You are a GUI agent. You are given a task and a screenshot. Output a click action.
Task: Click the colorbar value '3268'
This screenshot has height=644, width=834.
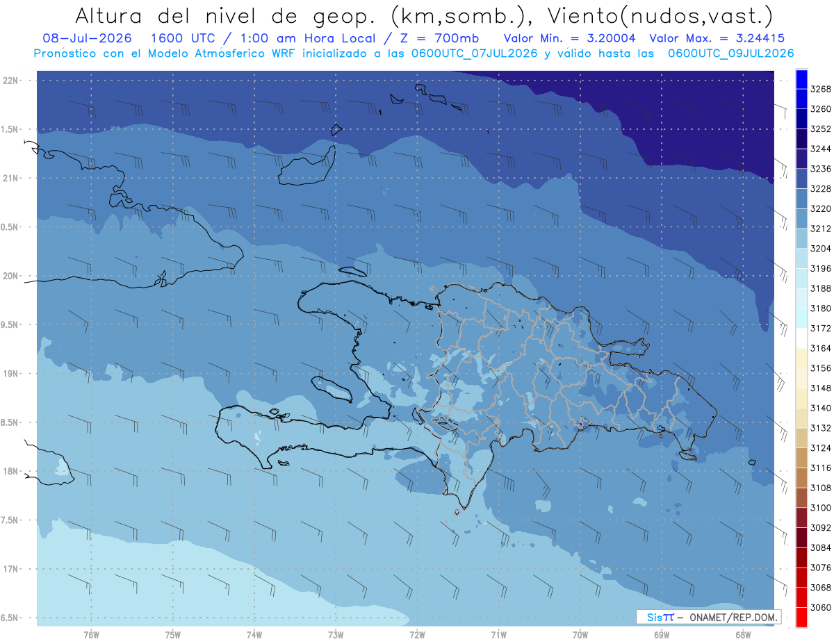click(x=821, y=89)
